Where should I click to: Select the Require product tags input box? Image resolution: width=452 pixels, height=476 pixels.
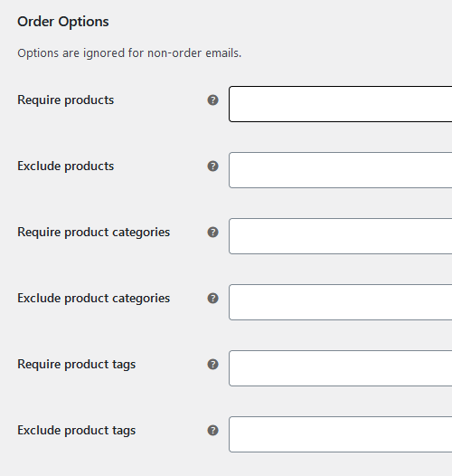[x=341, y=368]
